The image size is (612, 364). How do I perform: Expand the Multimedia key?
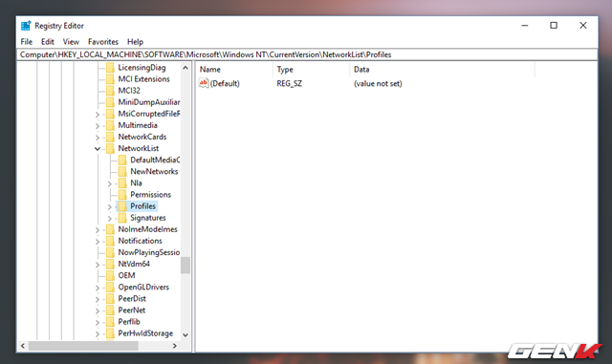click(x=98, y=125)
